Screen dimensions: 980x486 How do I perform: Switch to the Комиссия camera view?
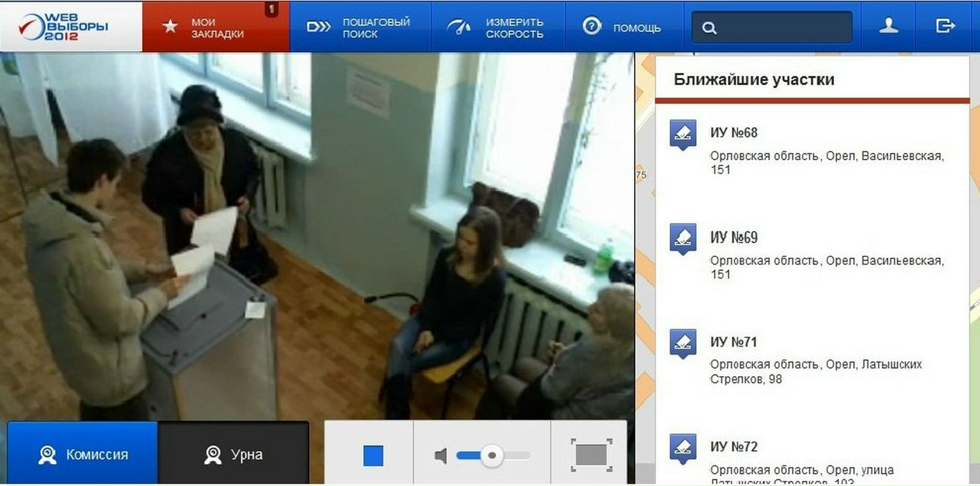coord(83,454)
